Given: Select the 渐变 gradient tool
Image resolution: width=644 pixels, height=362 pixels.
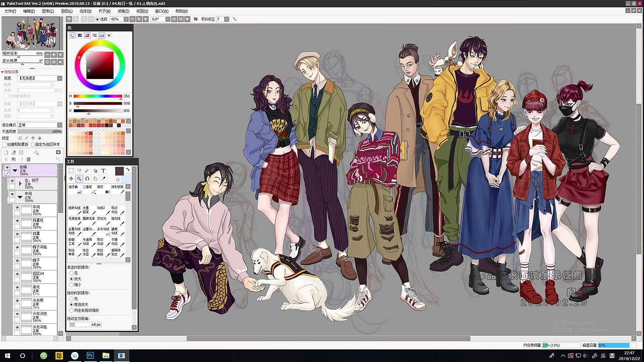Looking at the screenshot, I should [103, 190].
